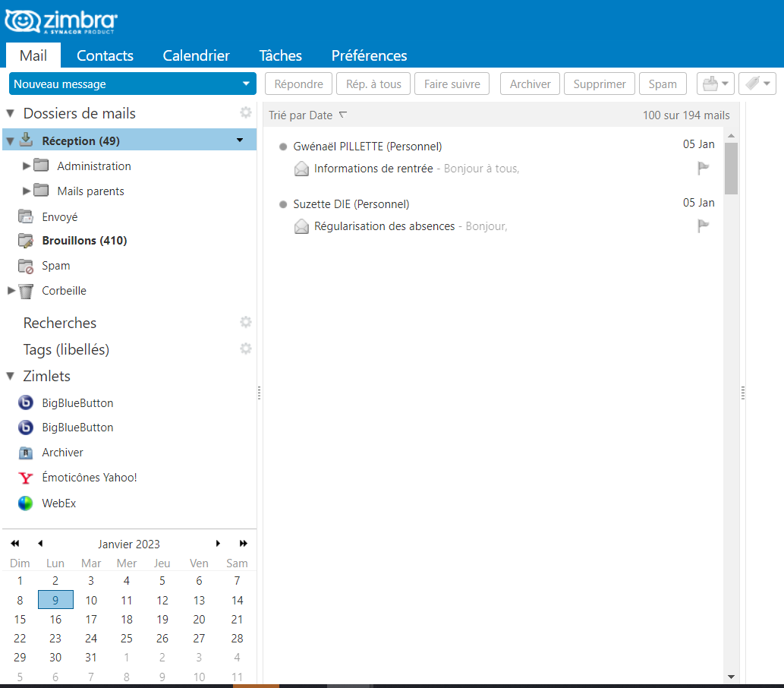Expand the Corbeille folder tree

(11, 291)
